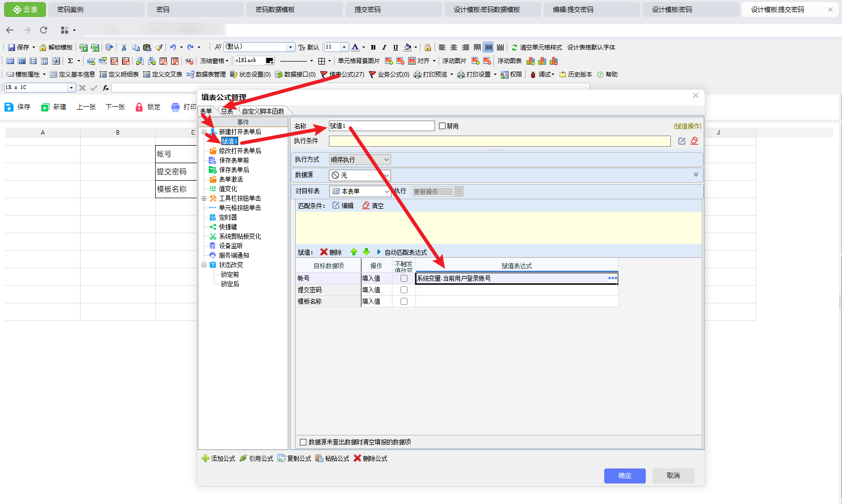
Task: Click the fill color bucket icon
Action: click(407, 48)
